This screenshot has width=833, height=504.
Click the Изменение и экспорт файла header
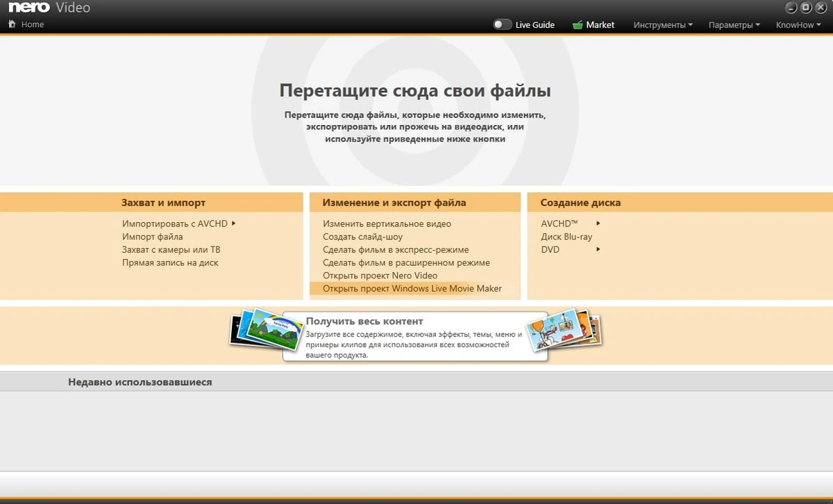394,203
